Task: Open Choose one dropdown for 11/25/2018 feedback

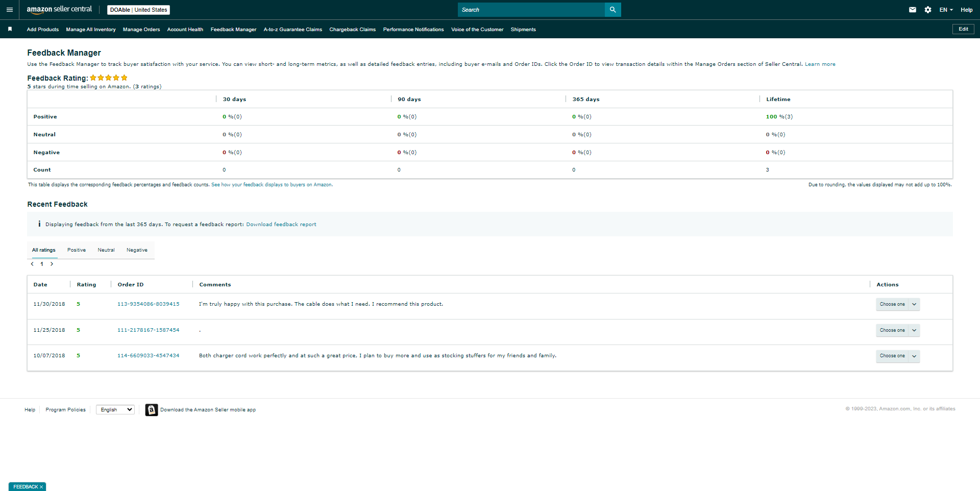Action: click(898, 330)
